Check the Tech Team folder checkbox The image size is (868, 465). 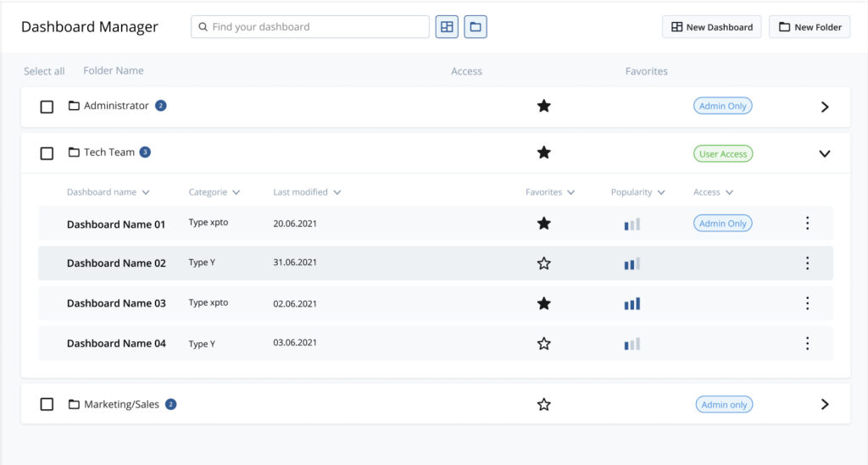pos(47,153)
